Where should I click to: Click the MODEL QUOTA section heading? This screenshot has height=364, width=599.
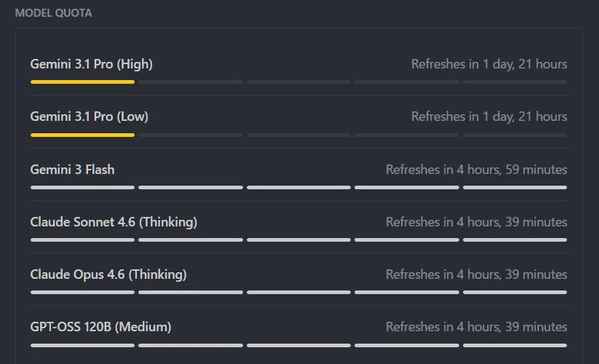(x=53, y=13)
